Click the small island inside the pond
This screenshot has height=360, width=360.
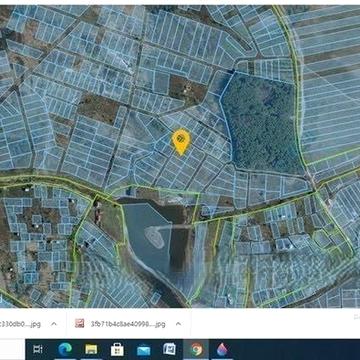154,237
